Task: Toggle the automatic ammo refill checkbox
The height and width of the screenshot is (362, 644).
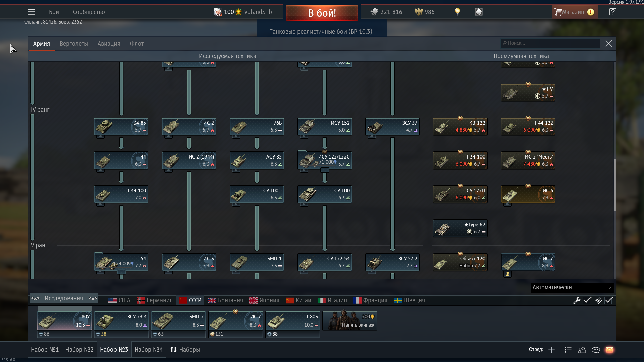Action: (x=609, y=301)
